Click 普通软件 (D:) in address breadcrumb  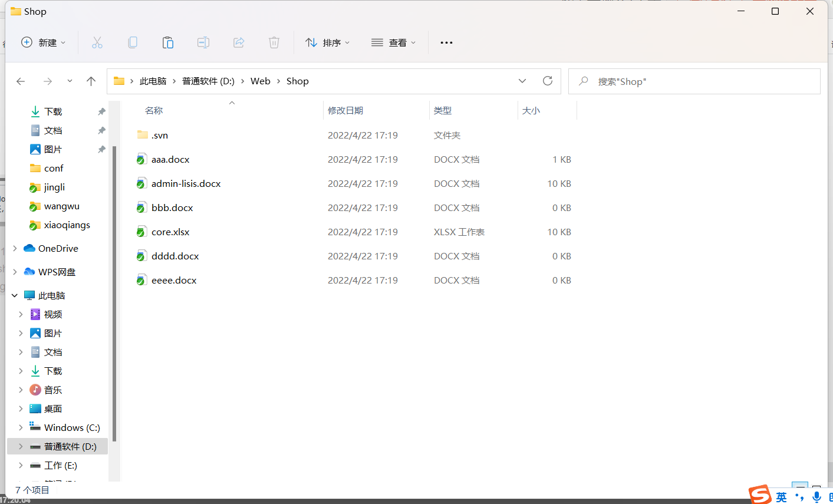(208, 81)
